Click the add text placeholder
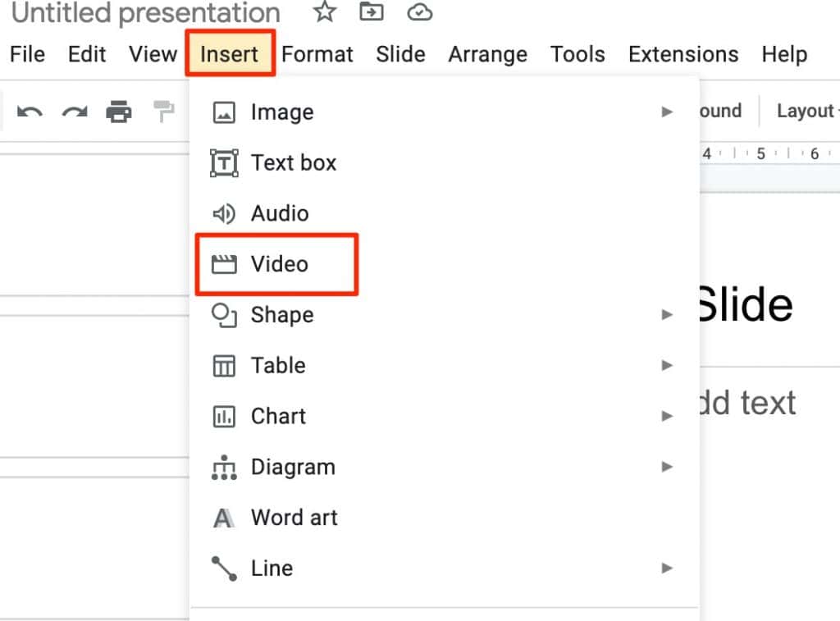The width and height of the screenshot is (840, 621). coord(748,403)
